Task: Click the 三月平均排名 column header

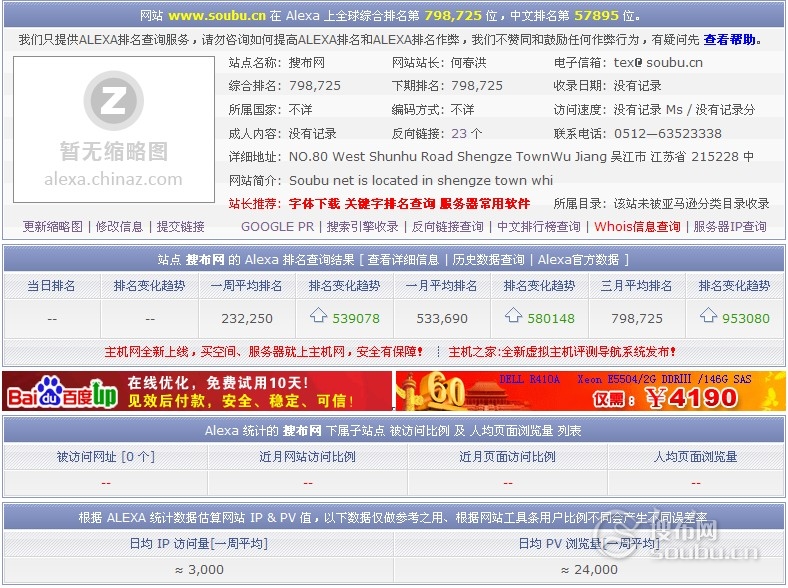Action: point(636,286)
